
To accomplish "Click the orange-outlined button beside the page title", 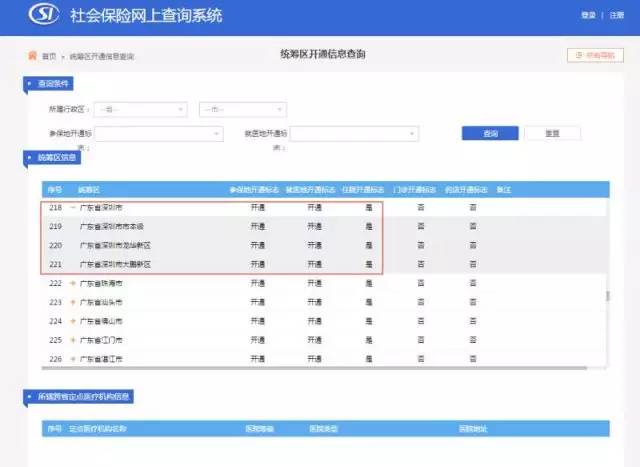I will (595, 55).
